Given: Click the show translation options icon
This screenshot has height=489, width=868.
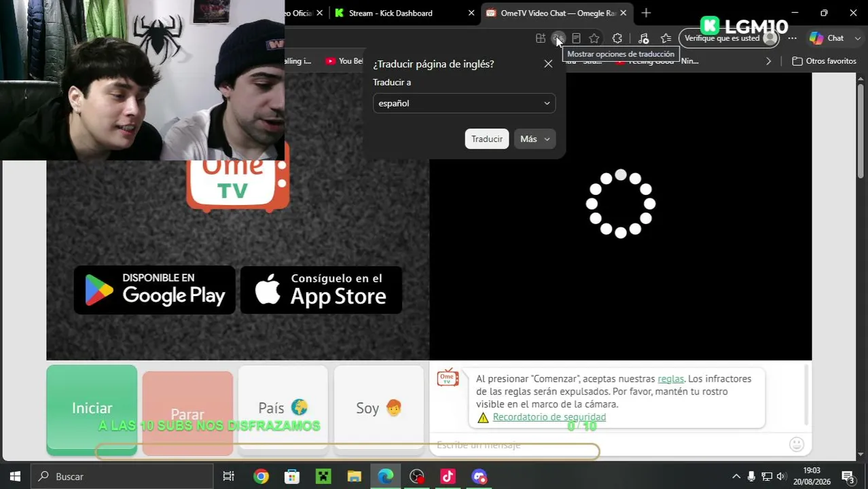Looking at the screenshot, I should 558,38.
